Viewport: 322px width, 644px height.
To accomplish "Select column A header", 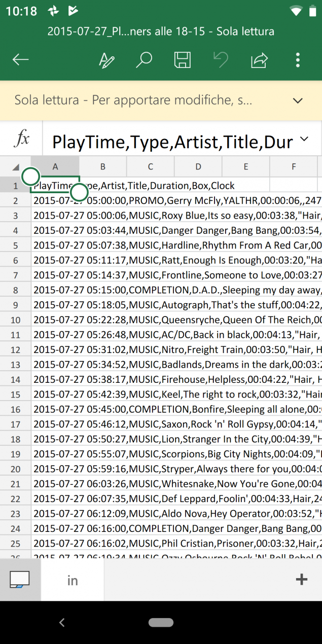I will (x=55, y=166).
